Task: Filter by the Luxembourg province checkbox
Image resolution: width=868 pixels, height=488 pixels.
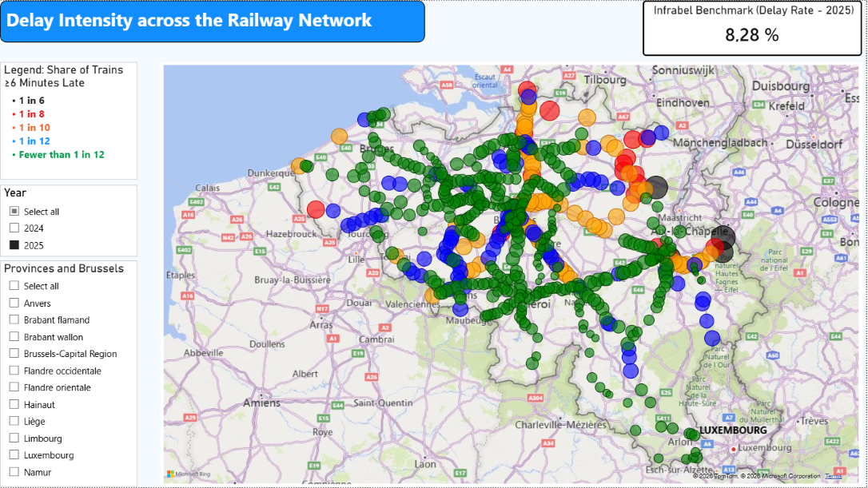Action: [14, 454]
